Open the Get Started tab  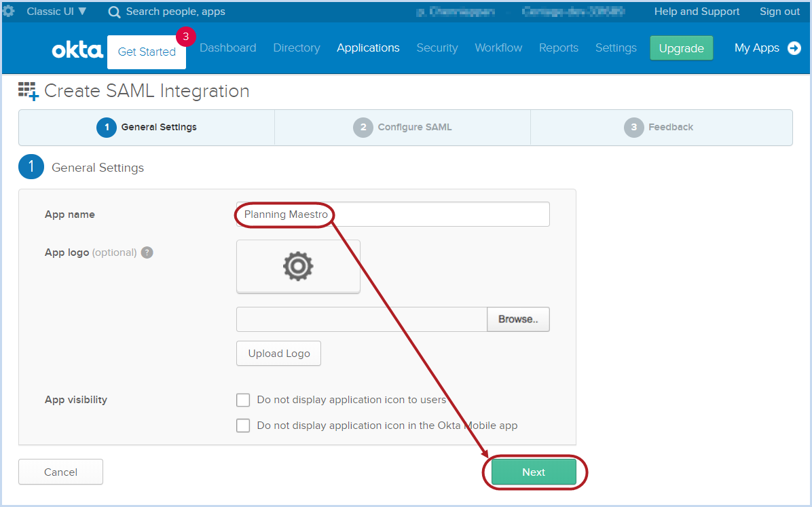point(147,52)
